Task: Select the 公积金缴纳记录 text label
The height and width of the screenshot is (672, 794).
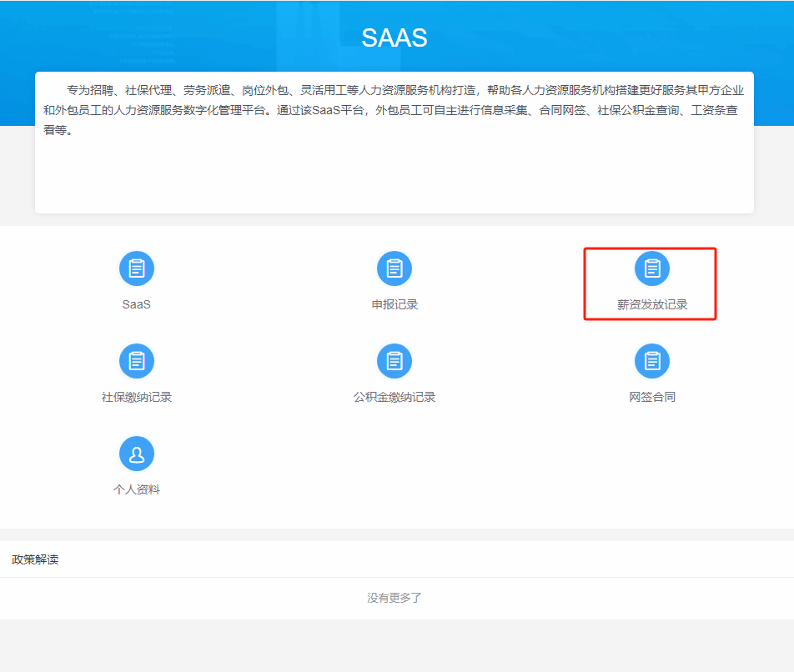Action: click(x=394, y=397)
